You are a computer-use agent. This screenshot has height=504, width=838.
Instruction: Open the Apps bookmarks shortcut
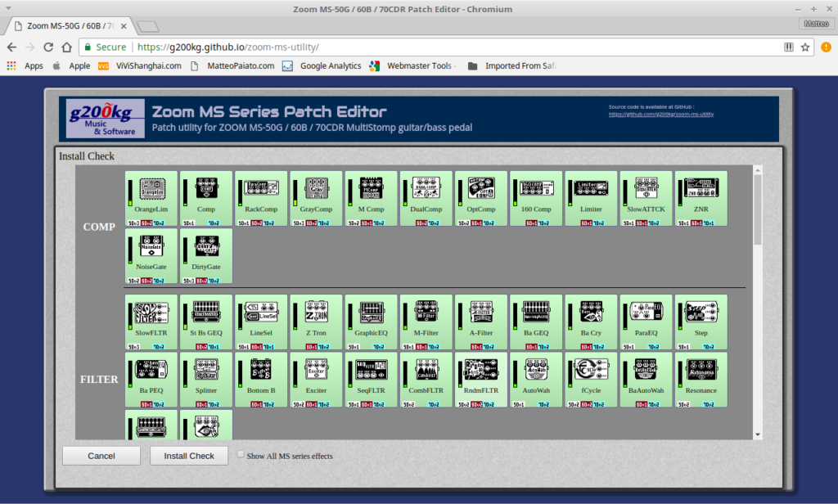click(25, 65)
